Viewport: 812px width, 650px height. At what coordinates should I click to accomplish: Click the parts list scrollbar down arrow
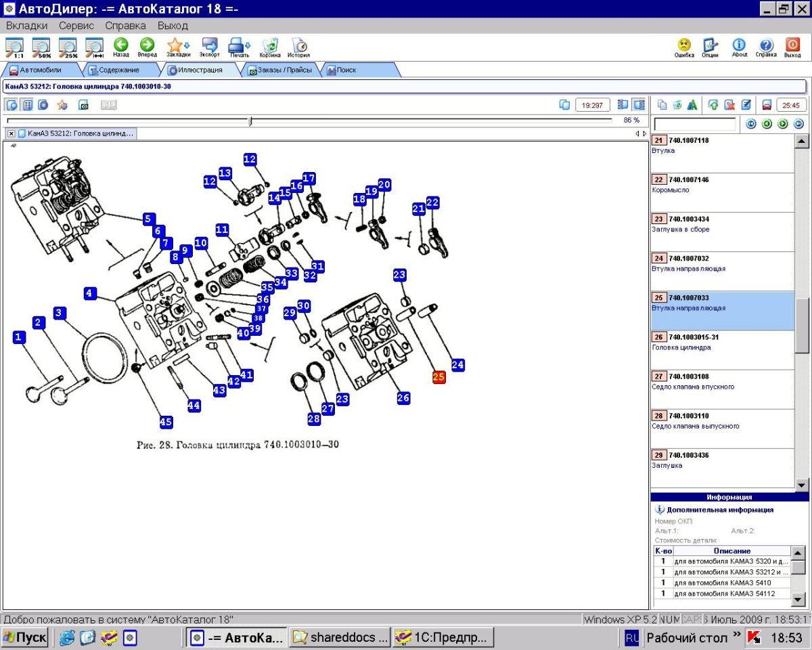tap(802, 484)
